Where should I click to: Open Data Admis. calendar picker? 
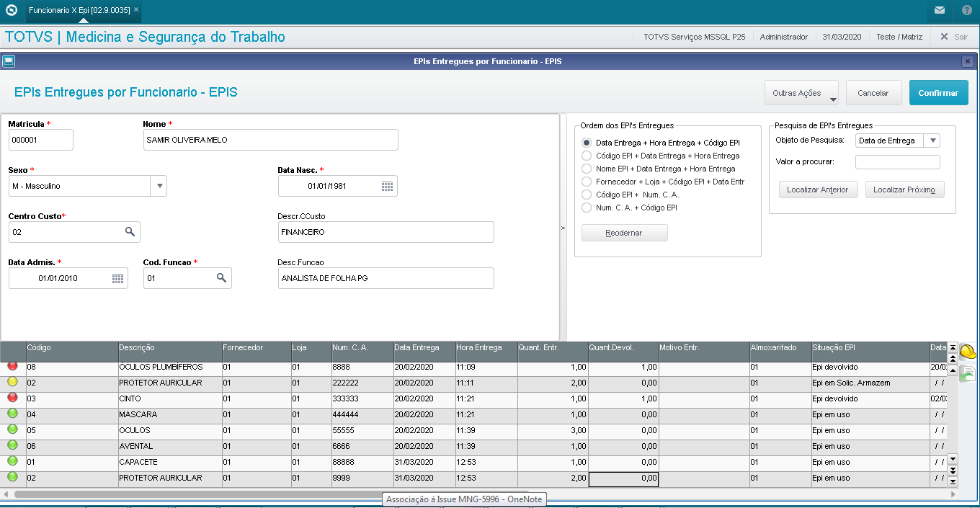[x=117, y=278]
